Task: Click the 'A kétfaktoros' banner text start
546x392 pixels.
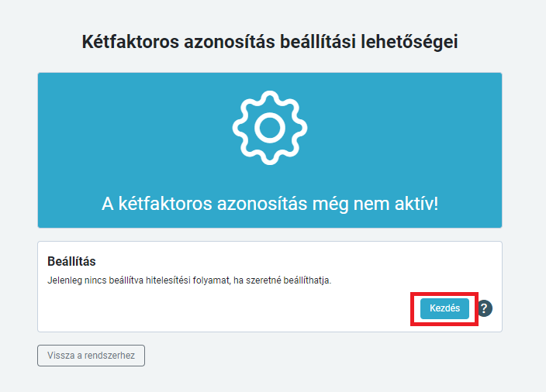Action: 157,204
